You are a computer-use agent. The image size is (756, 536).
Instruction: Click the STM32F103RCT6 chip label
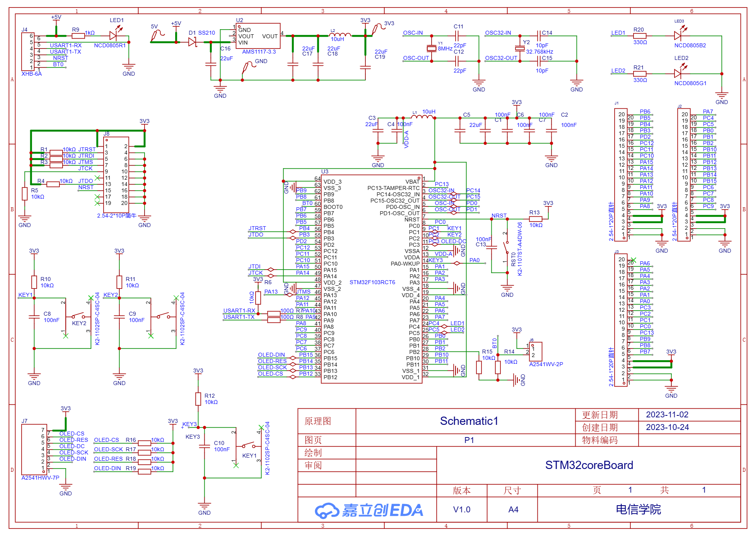pos(372,282)
